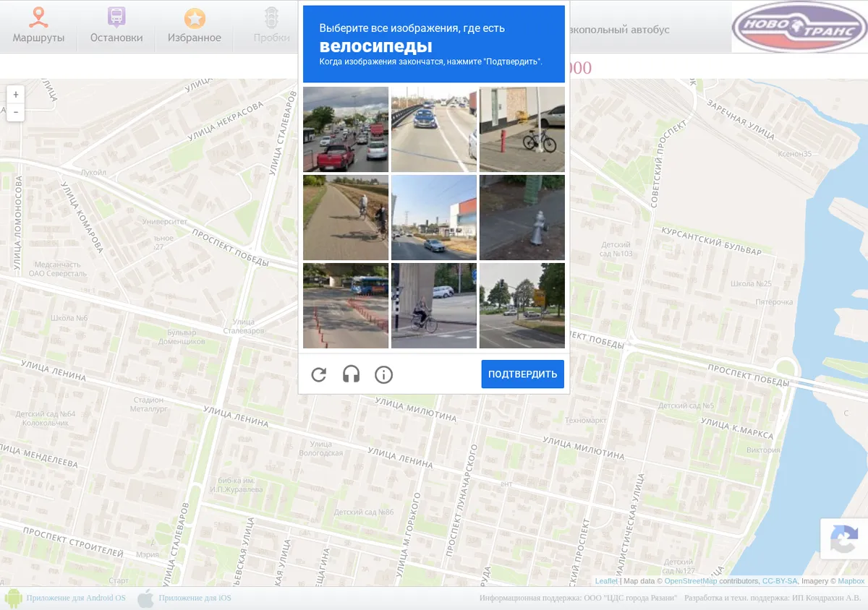Zoom out the map with minus button

coord(15,113)
